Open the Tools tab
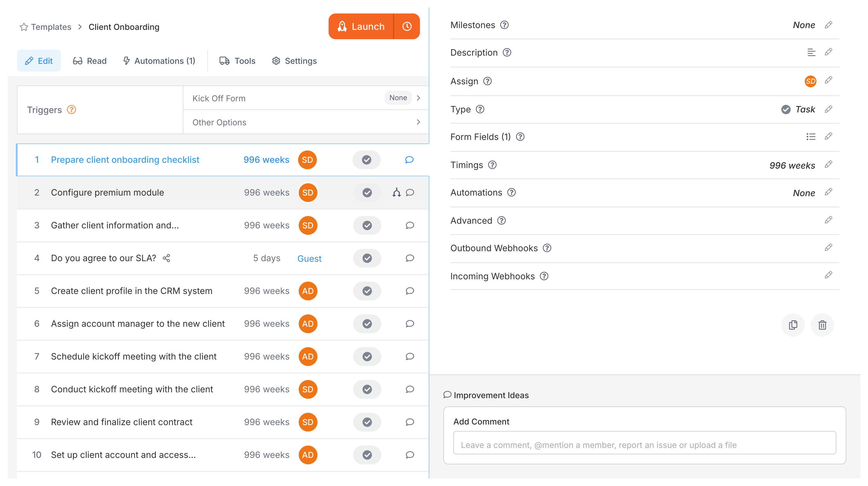 tap(237, 61)
